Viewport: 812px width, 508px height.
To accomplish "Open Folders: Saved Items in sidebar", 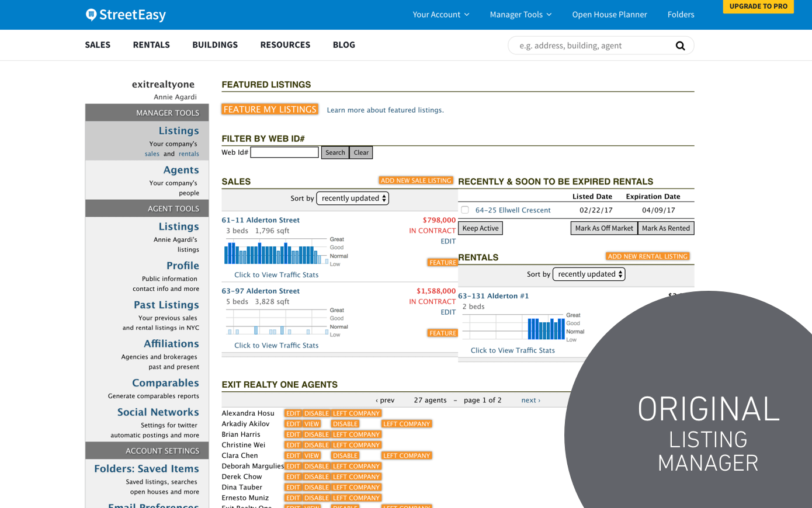I will pos(147,469).
